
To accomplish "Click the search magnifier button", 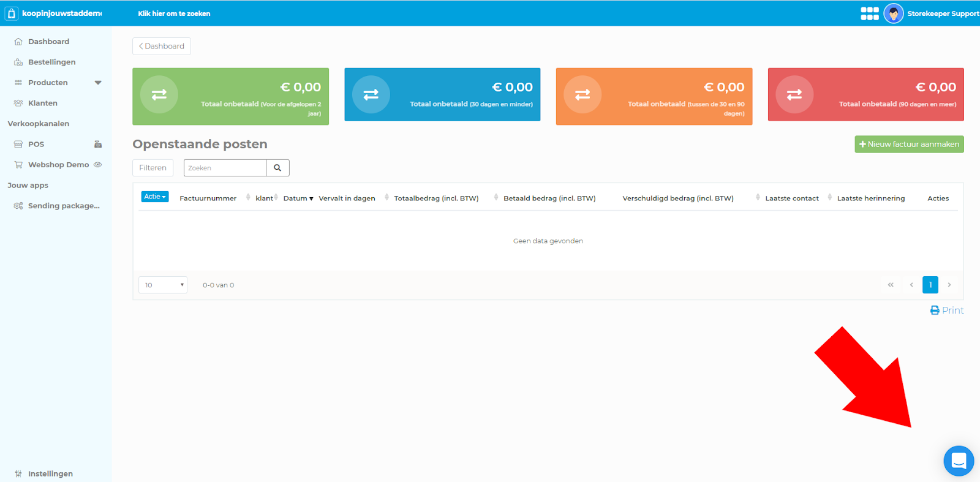I will pos(277,168).
